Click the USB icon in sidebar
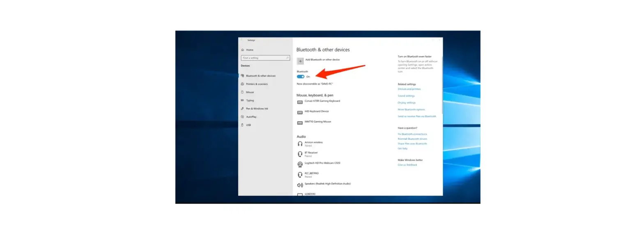Viewport: 644px width, 243px height. point(242,125)
